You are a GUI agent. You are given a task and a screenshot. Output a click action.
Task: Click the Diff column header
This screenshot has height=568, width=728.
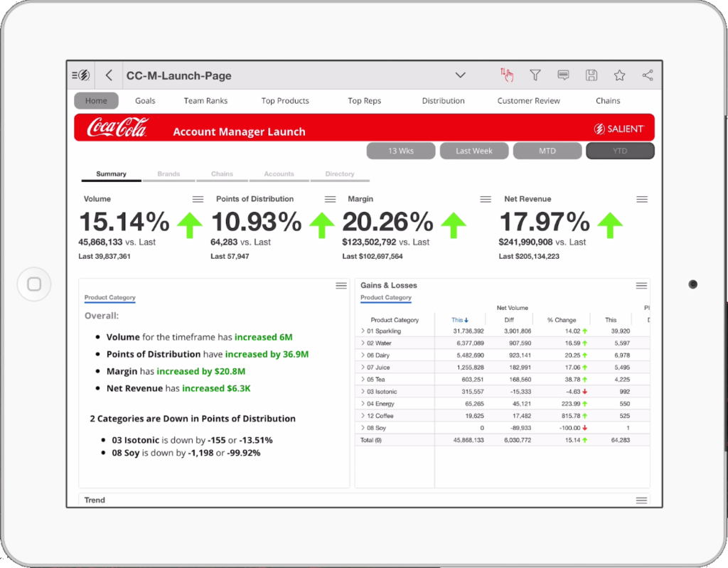[509, 320]
